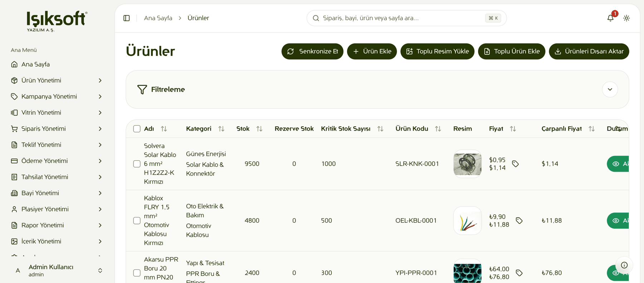Sort by Ürün Kodu column arrows
644x283 pixels.
438,129
